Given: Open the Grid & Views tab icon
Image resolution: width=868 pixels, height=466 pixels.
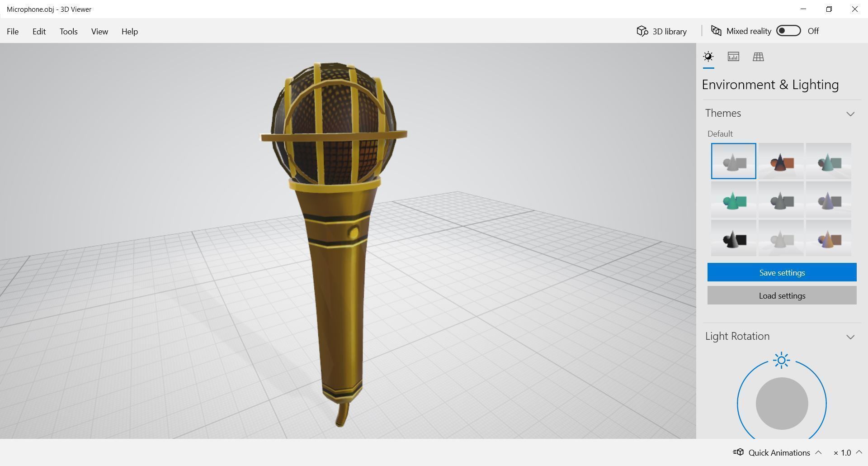Looking at the screenshot, I should 758,57.
